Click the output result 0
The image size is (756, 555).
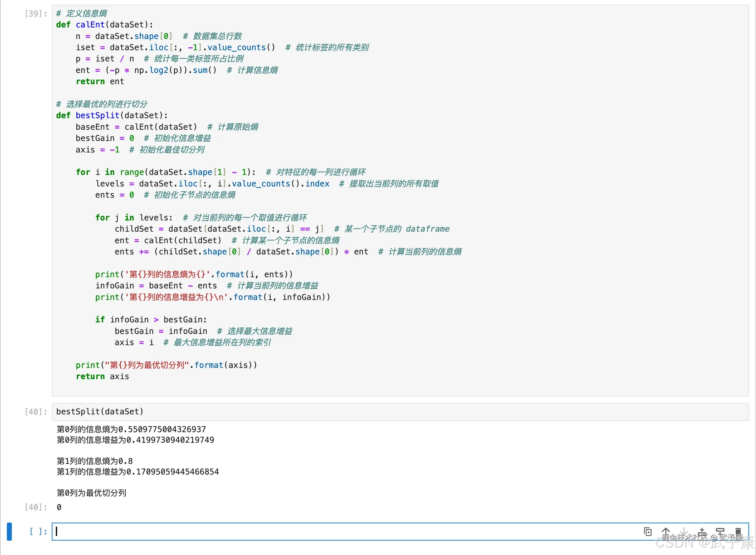coord(59,507)
